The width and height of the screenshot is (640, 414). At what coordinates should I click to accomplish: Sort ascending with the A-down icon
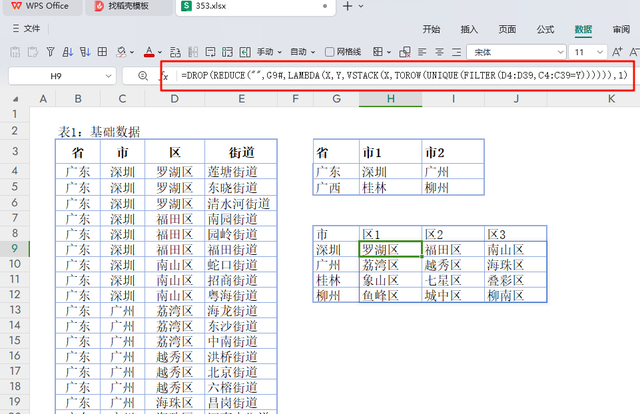click(68, 52)
